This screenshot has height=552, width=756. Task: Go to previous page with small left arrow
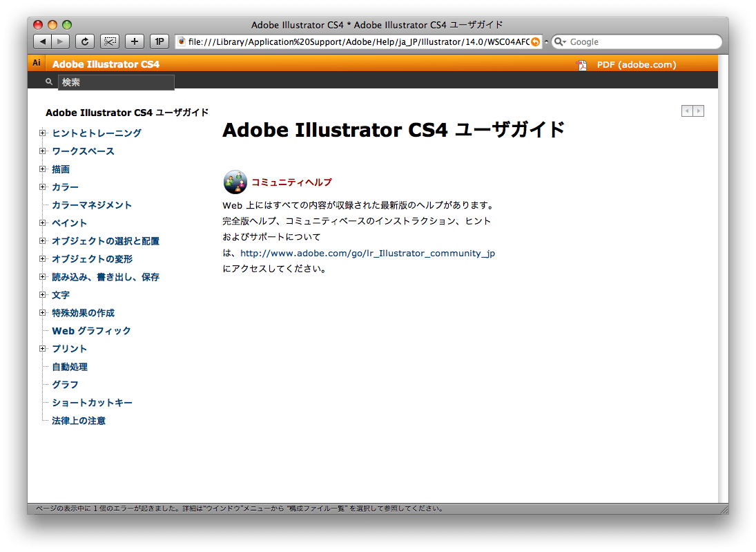coord(687,111)
